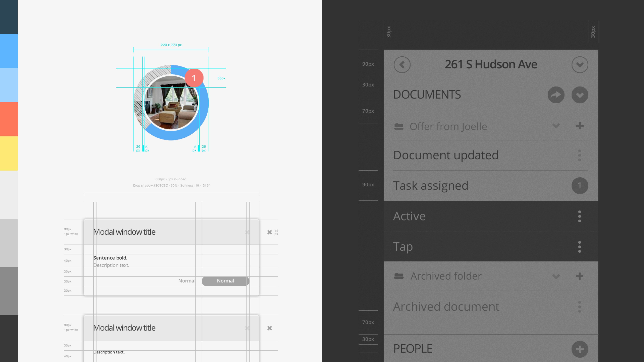Pick the dark navy color swatch
The image size is (644, 362).
tap(9, 17)
